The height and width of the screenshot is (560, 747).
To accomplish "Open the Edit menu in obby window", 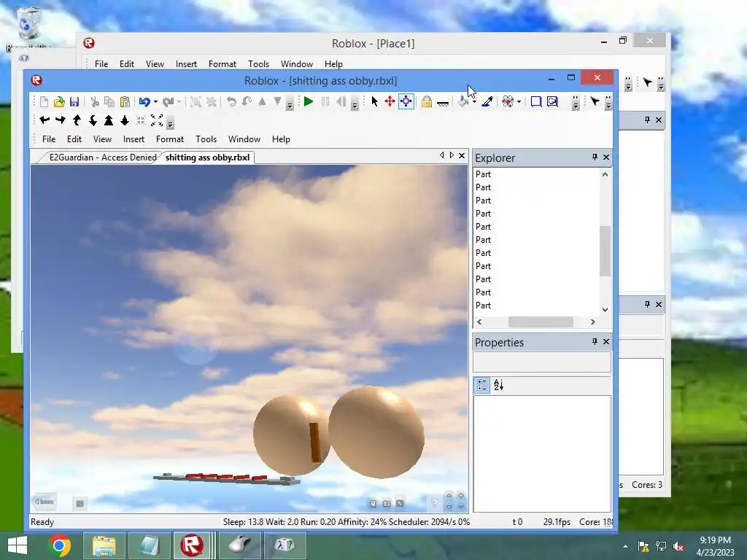I will 74,139.
